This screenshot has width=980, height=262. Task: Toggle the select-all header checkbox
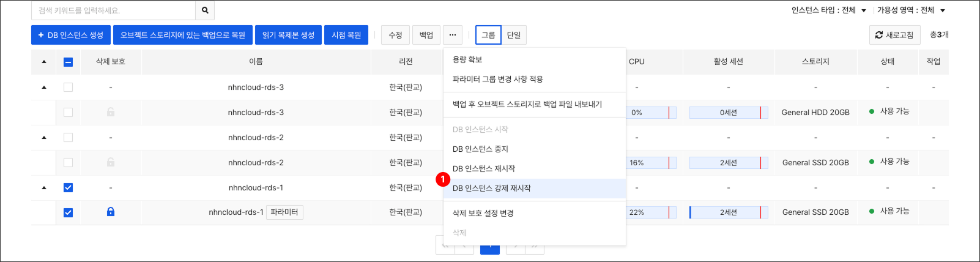(x=68, y=62)
